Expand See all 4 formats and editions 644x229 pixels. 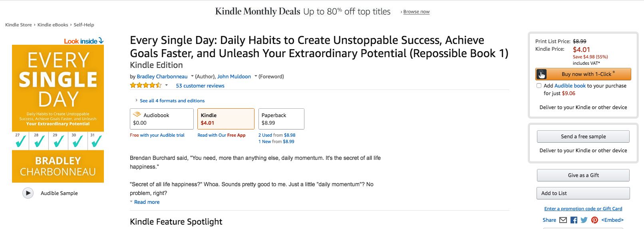(172, 101)
